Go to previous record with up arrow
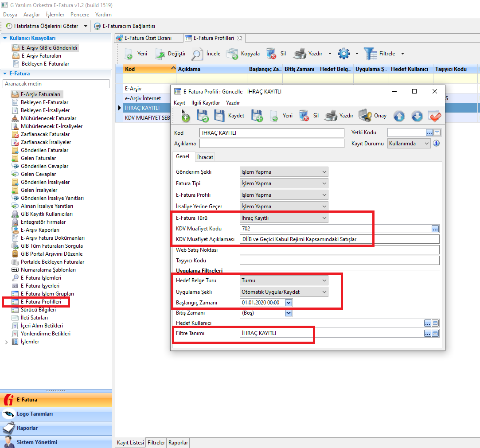The height and width of the screenshot is (448, 480). (399, 116)
